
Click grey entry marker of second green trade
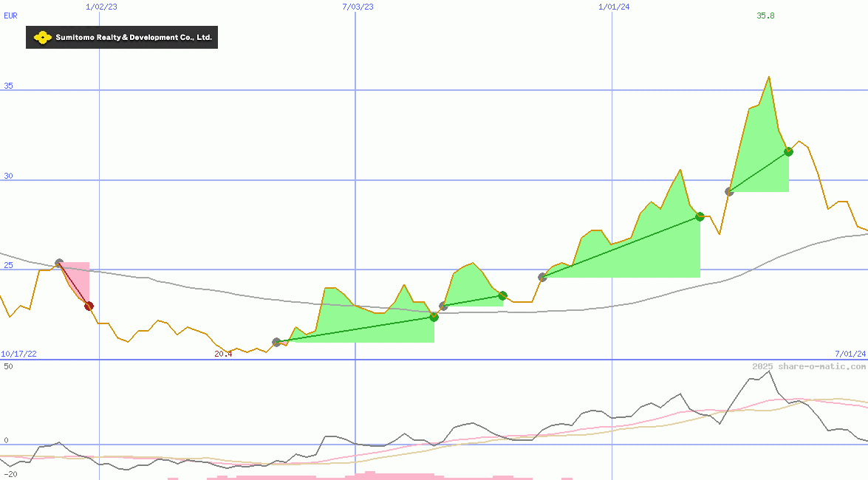point(443,306)
